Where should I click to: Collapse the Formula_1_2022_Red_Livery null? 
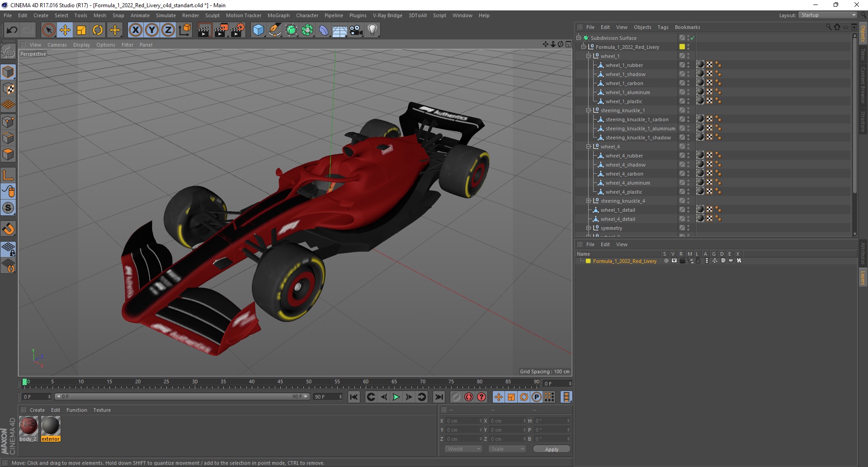pyautogui.click(x=584, y=47)
